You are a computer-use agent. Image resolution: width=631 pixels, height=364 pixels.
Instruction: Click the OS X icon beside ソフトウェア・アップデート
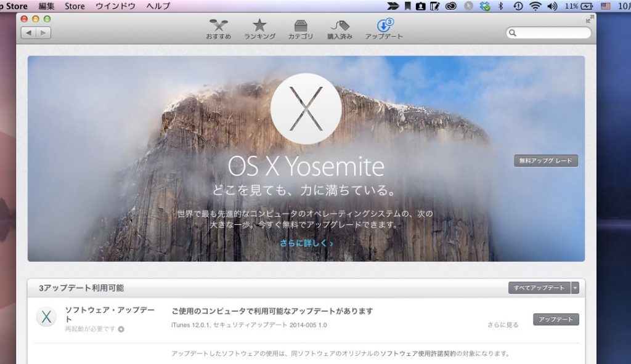pos(46,317)
